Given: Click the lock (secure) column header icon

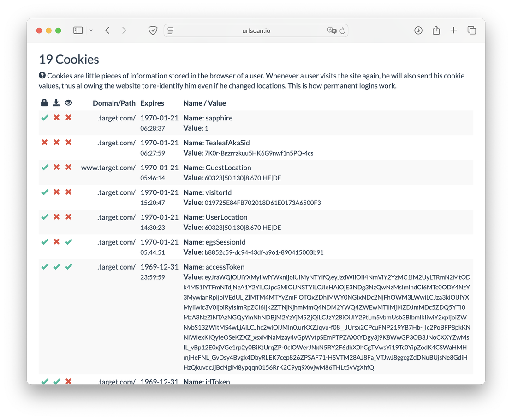Looking at the screenshot, I should click(44, 103).
